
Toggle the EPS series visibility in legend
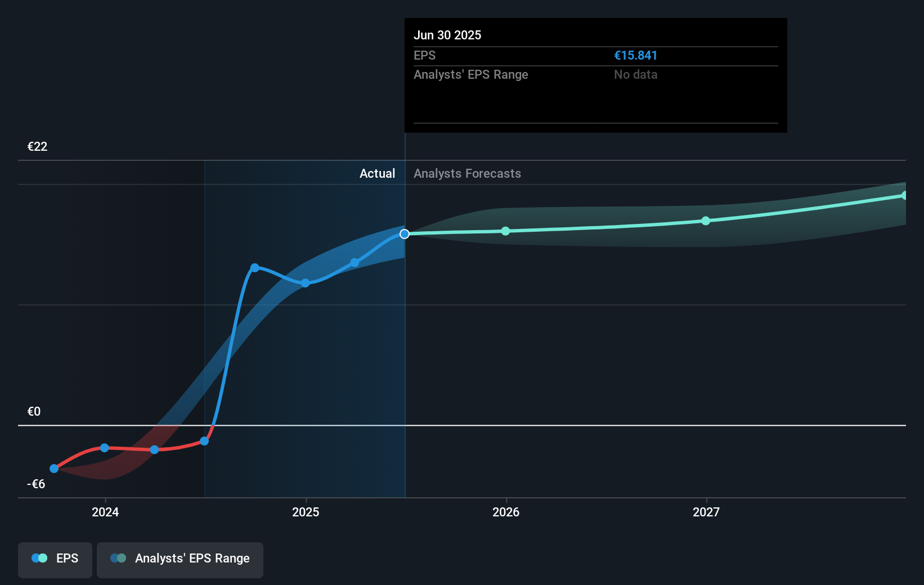point(55,560)
